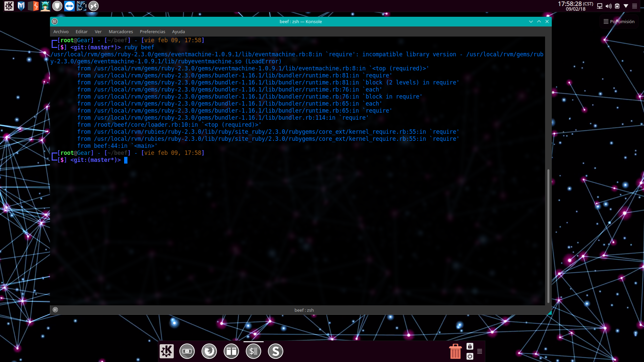The height and width of the screenshot is (362, 644).
Task: Expand the hidden tray items with the arrow
Action: pos(626,6)
